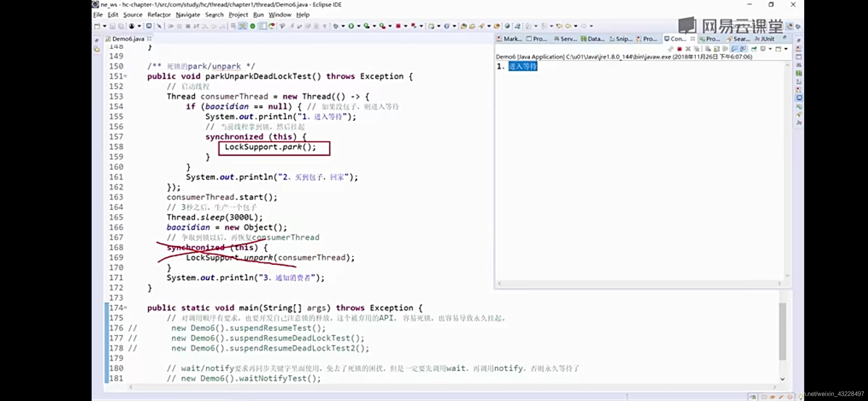Screen dimensions: 868x401
Task: Click Remove Launch X icon in console
Action: click(x=688, y=49)
